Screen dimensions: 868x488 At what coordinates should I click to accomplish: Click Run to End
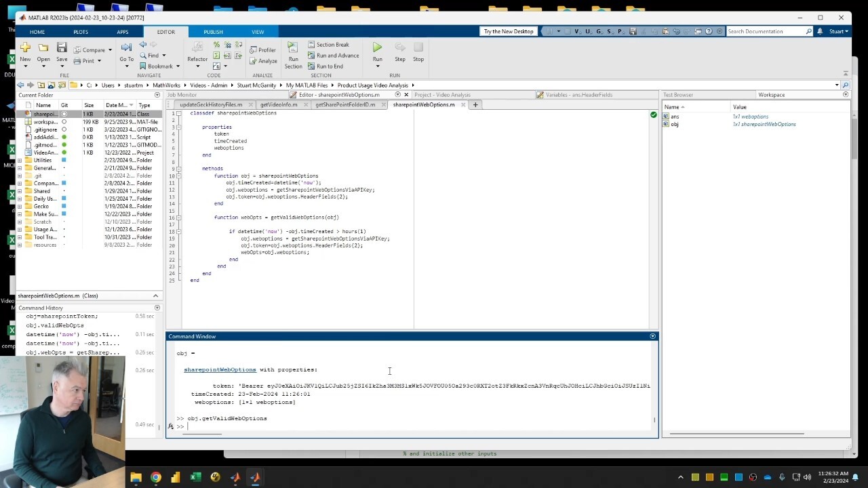click(325, 66)
